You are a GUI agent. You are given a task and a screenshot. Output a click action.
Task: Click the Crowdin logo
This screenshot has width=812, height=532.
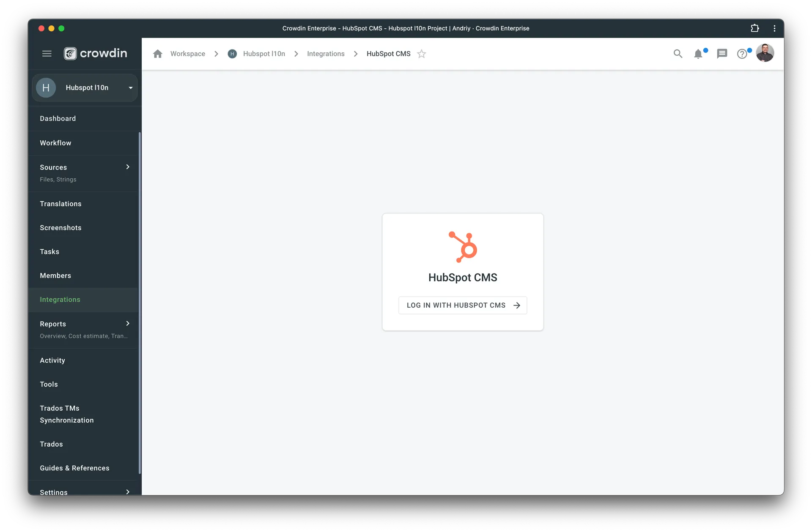95,53
